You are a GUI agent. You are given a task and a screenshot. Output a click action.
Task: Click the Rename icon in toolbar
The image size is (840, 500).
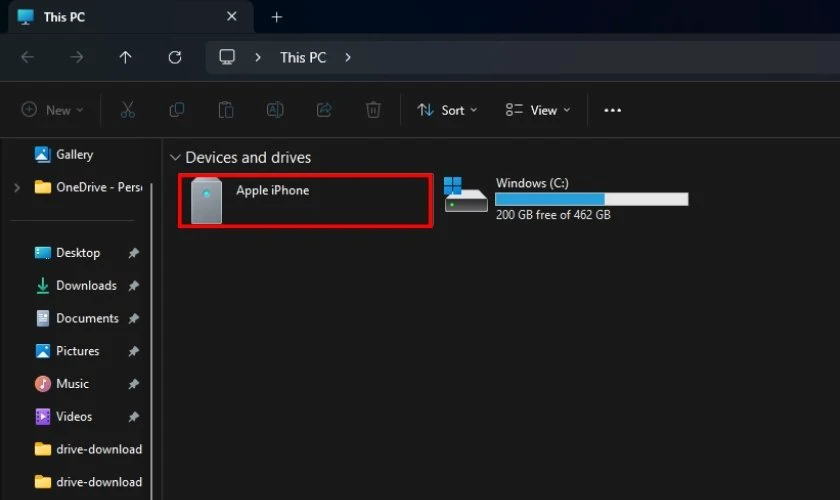click(275, 110)
